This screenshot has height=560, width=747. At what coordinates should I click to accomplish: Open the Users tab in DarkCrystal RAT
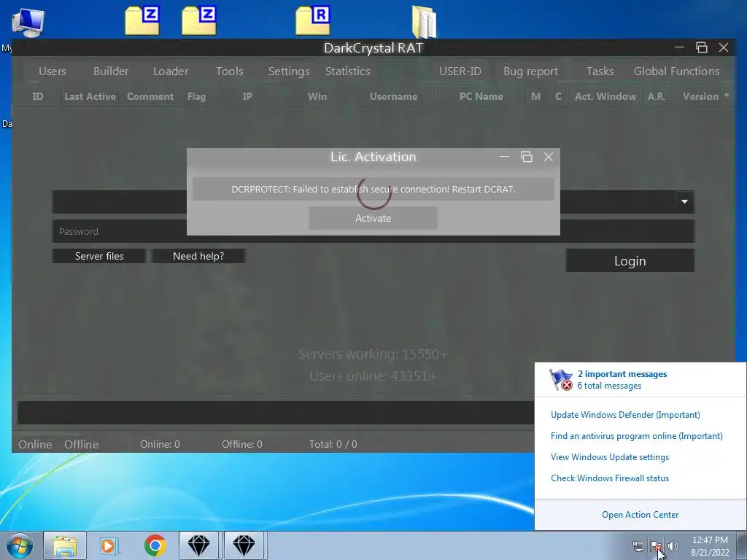coord(53,71)
